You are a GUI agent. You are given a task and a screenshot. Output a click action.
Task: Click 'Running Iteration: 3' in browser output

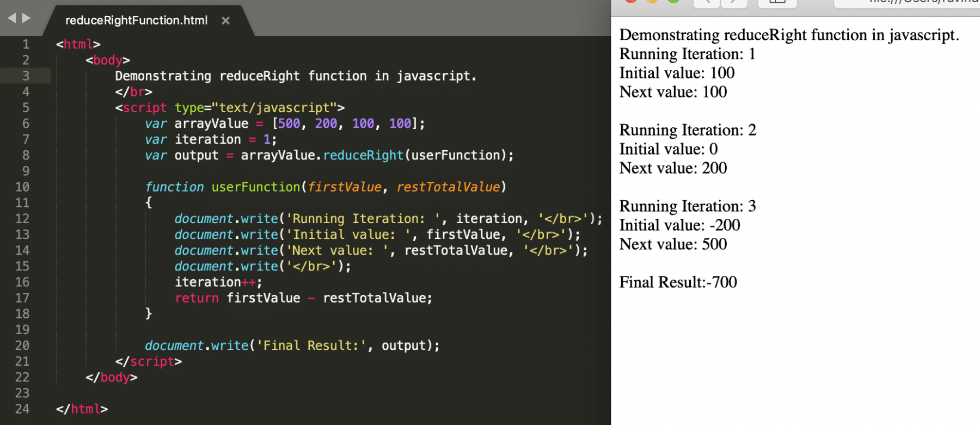(x=688, y=206)
